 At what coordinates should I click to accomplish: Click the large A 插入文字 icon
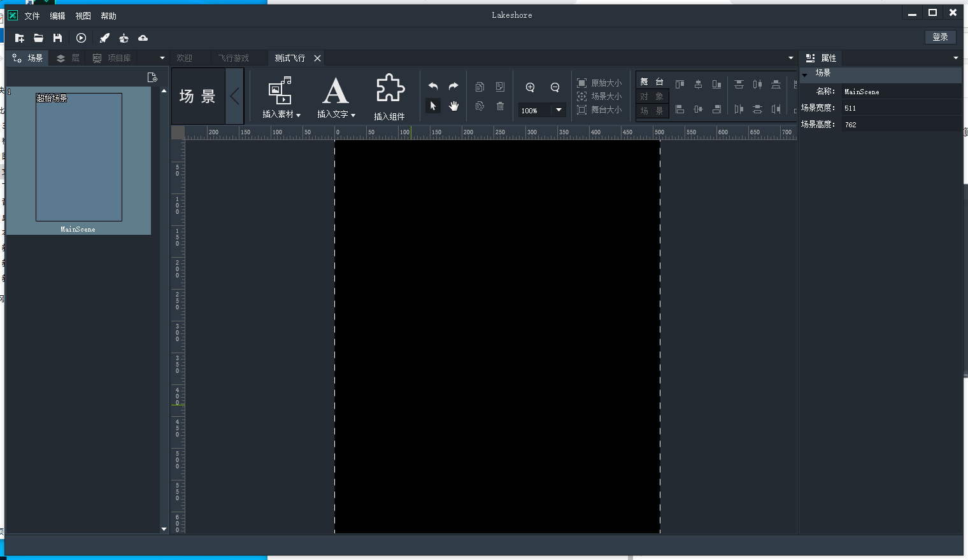(x=336, y=90)
